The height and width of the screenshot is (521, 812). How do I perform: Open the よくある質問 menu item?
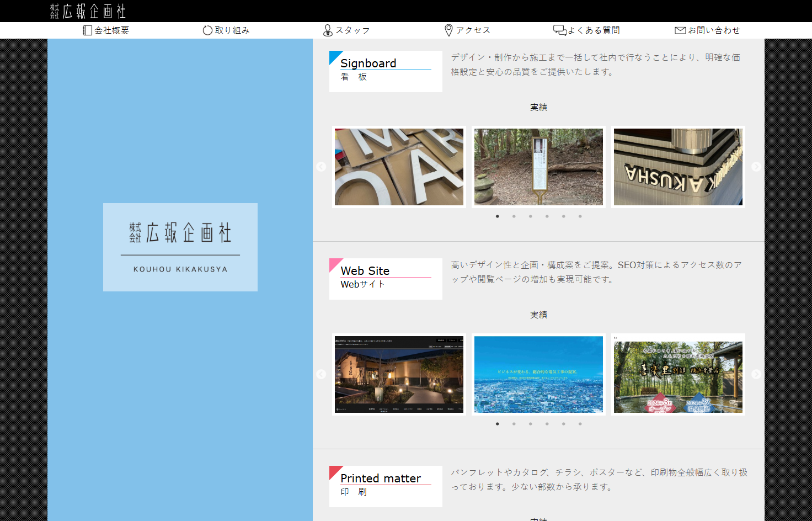[x=586, y=30]
